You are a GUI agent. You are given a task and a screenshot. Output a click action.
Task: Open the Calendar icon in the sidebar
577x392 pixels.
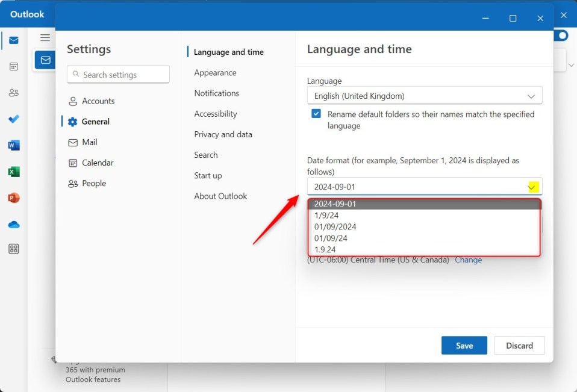13,66
